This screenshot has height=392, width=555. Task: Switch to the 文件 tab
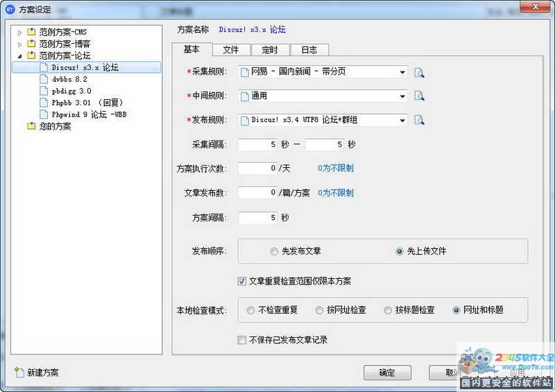click(x=231, y=50)
